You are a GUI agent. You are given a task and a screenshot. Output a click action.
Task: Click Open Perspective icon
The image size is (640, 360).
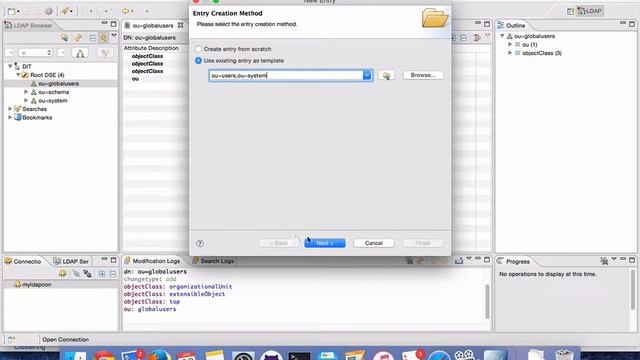pyautogui.click(x=570, y=11)
